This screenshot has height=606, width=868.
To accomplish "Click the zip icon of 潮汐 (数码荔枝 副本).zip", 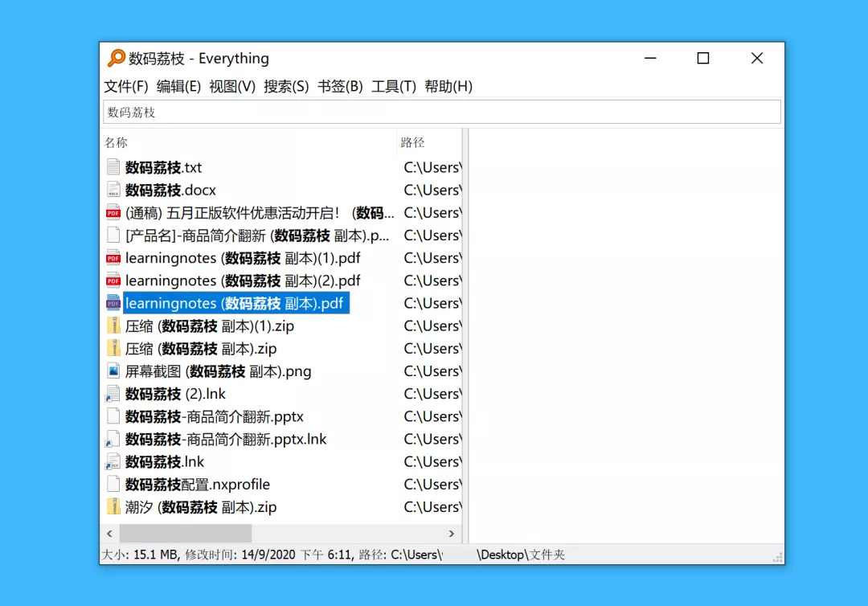I will coord(113,507).
